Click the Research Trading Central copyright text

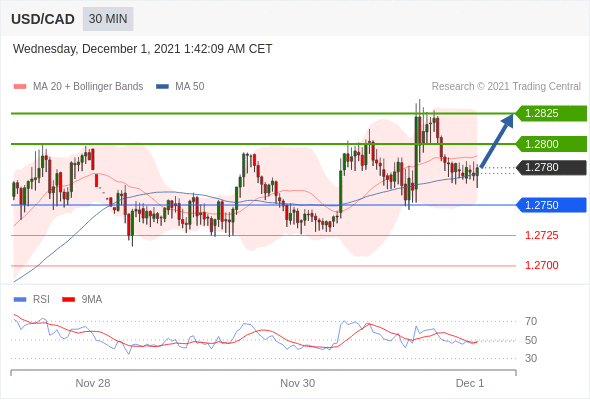[506, 87]
